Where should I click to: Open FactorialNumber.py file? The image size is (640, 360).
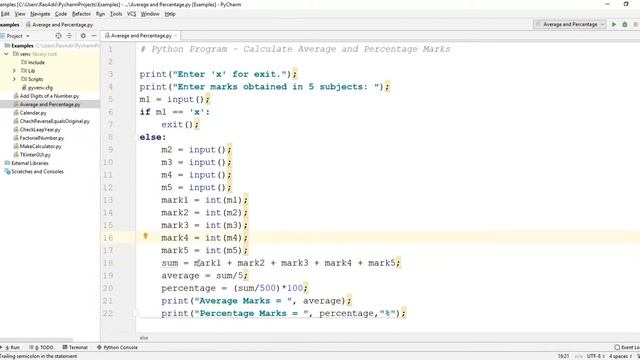[38, 138]
